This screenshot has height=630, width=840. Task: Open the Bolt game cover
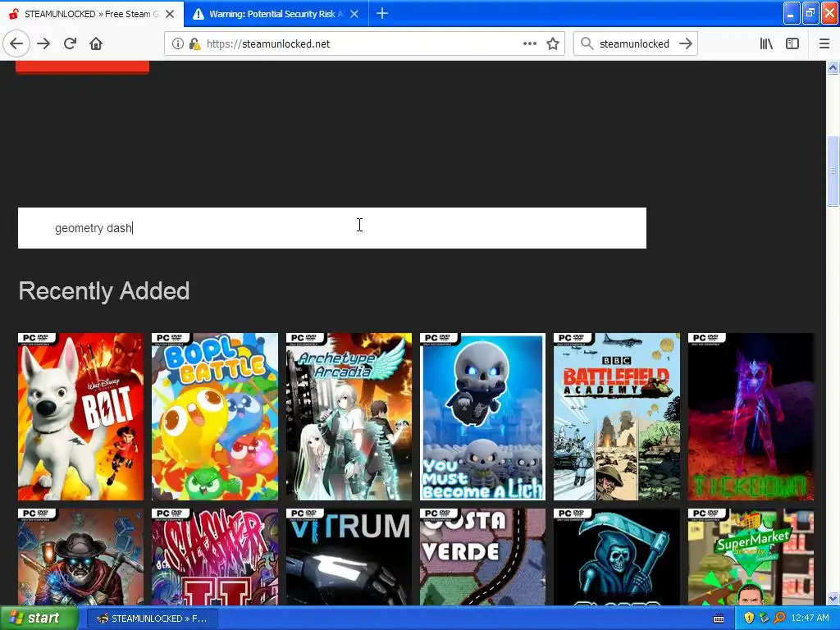tap(81, 417)
